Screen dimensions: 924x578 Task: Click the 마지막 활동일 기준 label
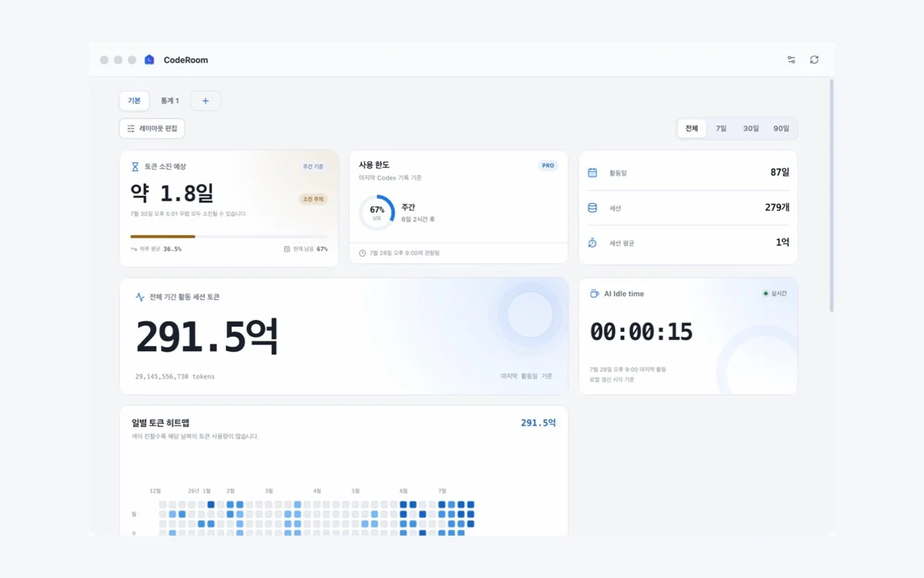pyautogui.click(x=527, y=376)
